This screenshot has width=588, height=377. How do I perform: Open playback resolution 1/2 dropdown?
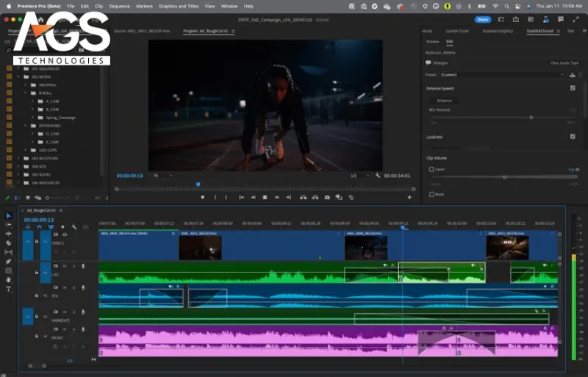click(359, 176)
